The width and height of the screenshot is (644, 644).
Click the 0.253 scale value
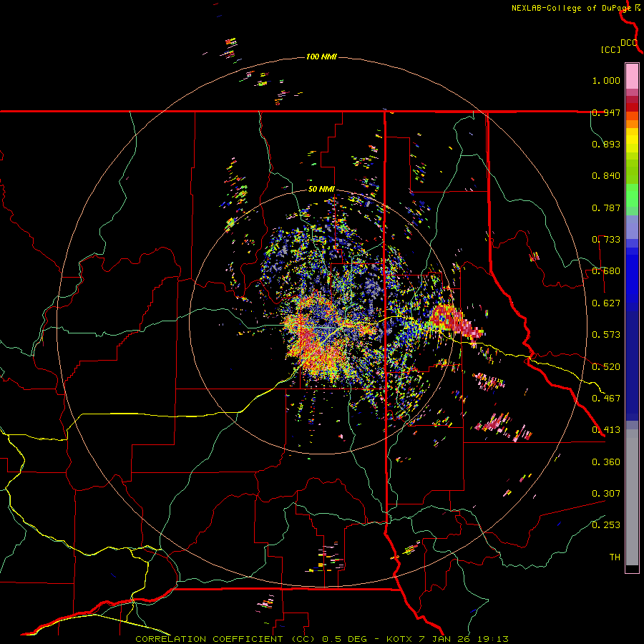[606, 525]
